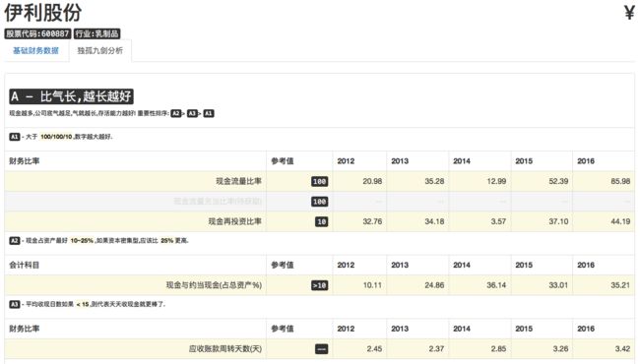Click the 10 reference badge for 现金再投资比率
Screen dimensions: 640x364
click(321, 221)
